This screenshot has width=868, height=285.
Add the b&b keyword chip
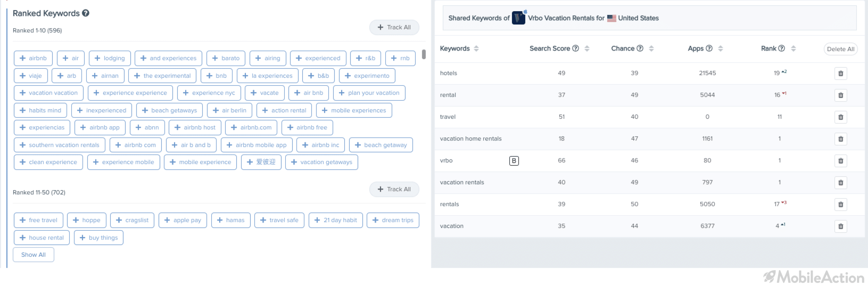pos(318,76)
